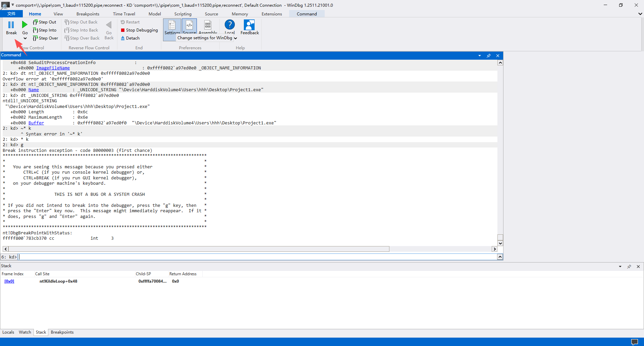
Task: Switch to the Watch bottom tab
Action: [25, 332]
